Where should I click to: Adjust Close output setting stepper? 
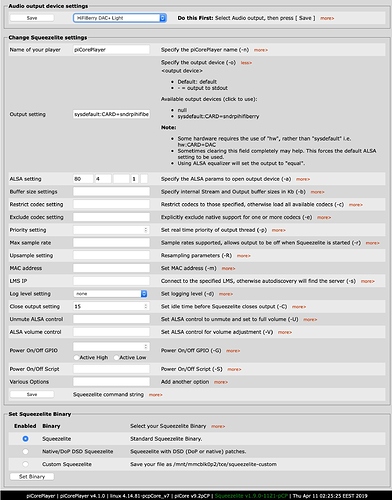pyautogui.click(x=146, y=306)
